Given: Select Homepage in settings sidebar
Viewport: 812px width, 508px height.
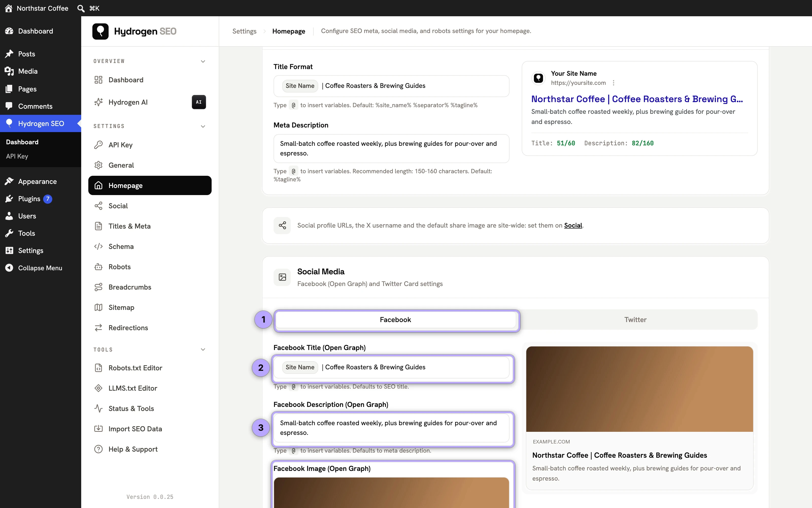Looking at the screenshot, I should (x=150, y=185).
